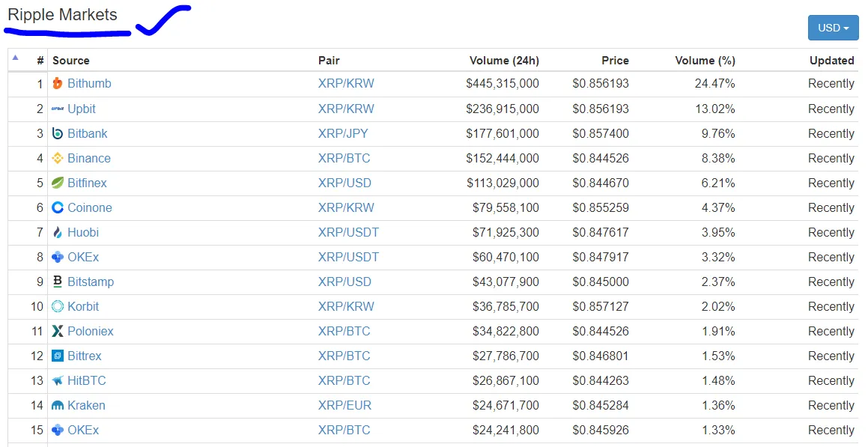Viewport: 868px width, 447px height.
Task: Select the price value $0.845000
Action: click(601, 282)
